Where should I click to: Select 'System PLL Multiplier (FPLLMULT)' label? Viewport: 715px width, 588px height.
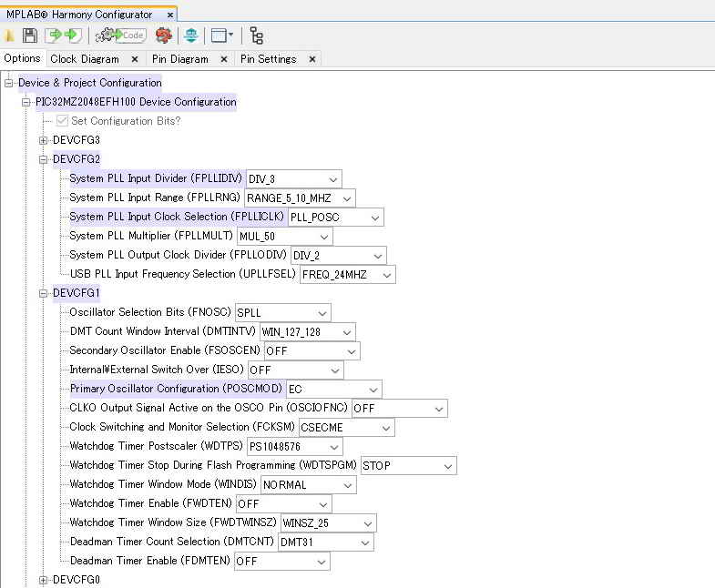coord(151,236)
